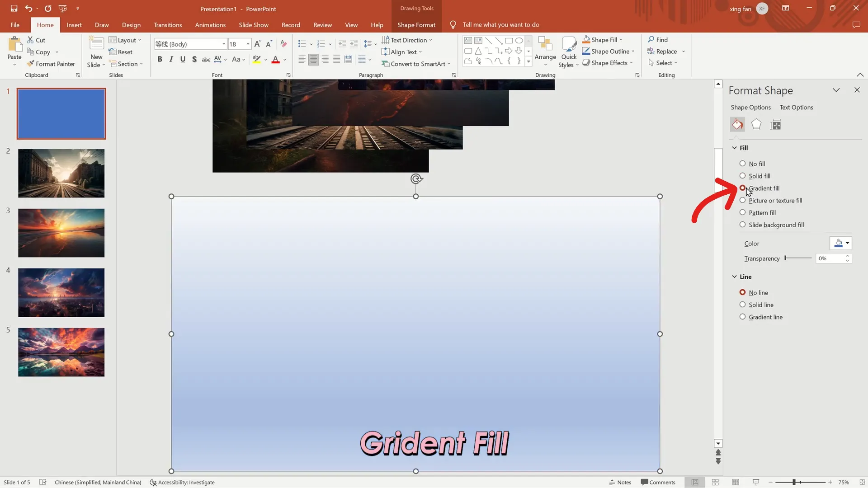Open the Shape Fill dropdown
Viewport: 868px width, 488px height.
coord(621,40)
